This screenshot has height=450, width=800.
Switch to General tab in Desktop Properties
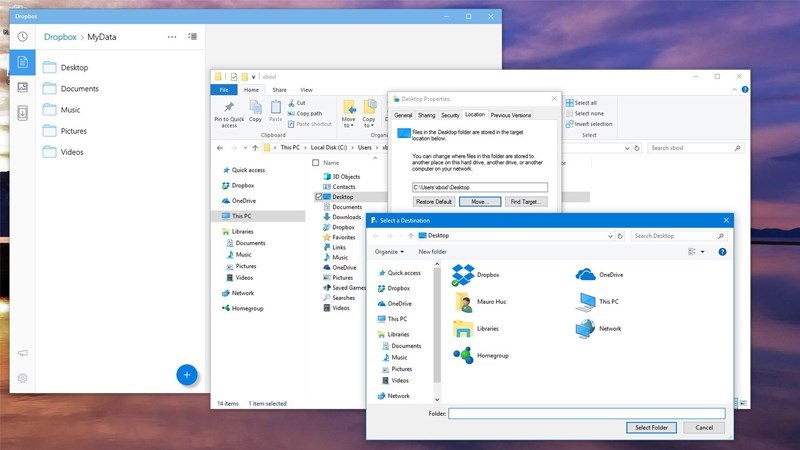(403, 115)
